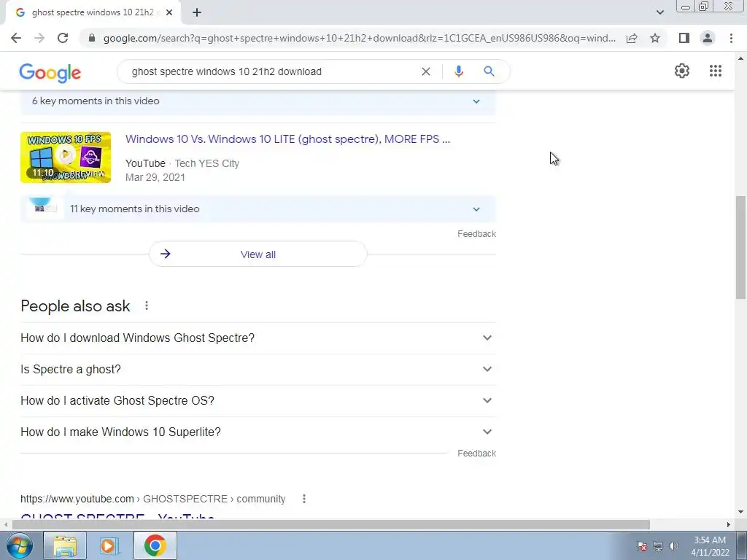
Task: Click the scroll up arrow of the page
Action: pyautogui.click(x=740, y=58)
